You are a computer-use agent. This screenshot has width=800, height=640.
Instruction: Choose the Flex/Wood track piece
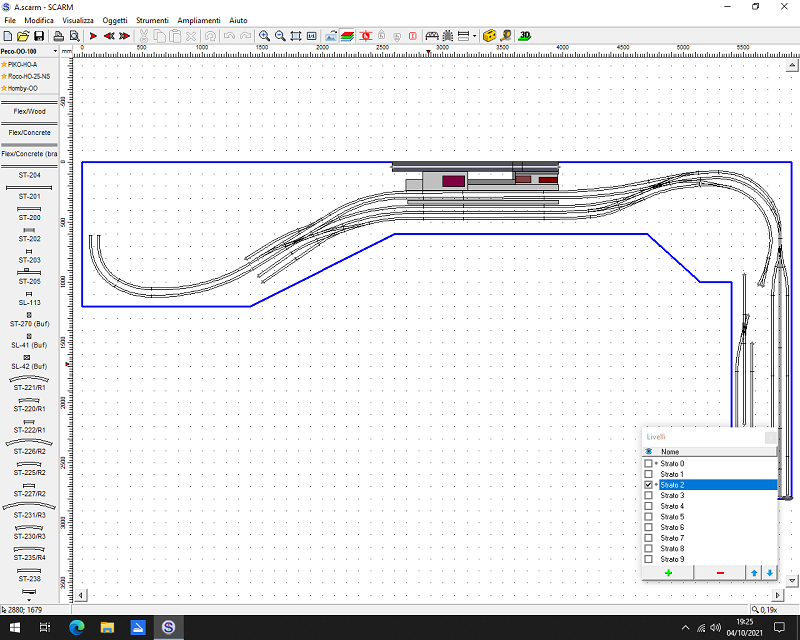click(x=29, y=111)
